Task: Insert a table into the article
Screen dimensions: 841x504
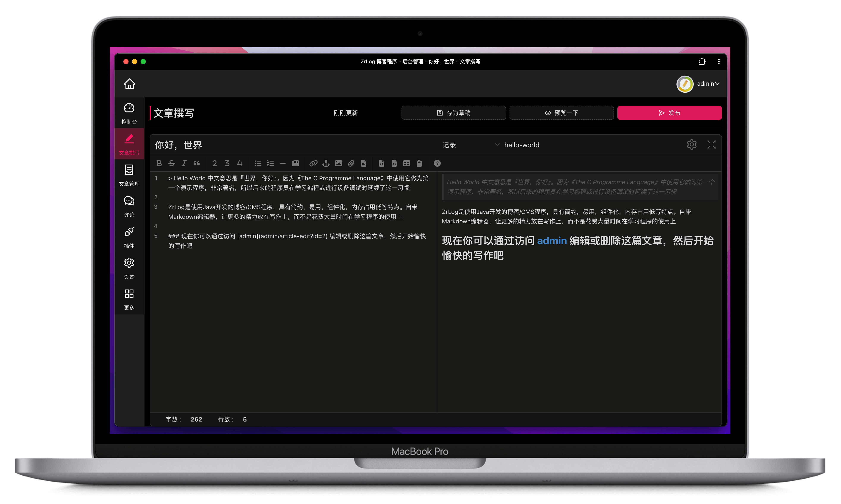Action: [x=406, y=163]
